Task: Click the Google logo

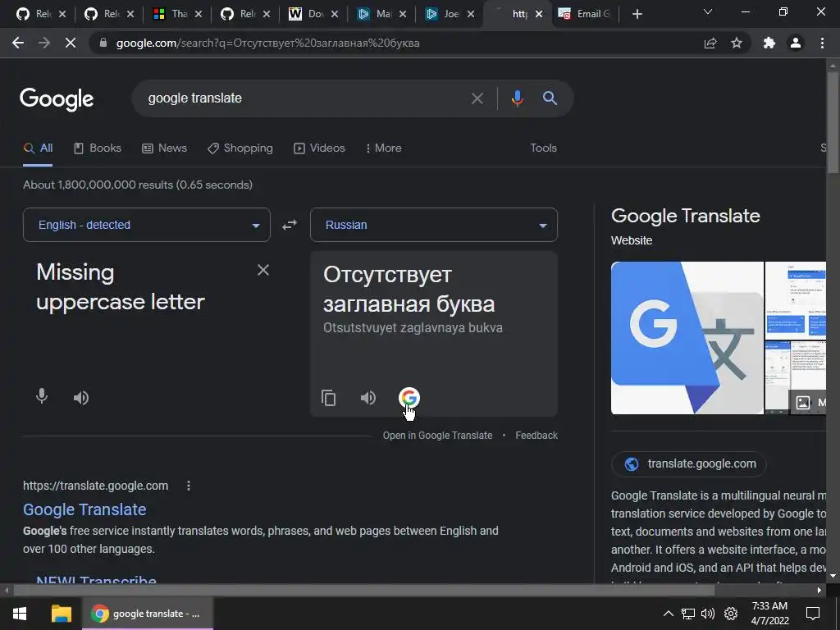Action: tap(57, 99)
